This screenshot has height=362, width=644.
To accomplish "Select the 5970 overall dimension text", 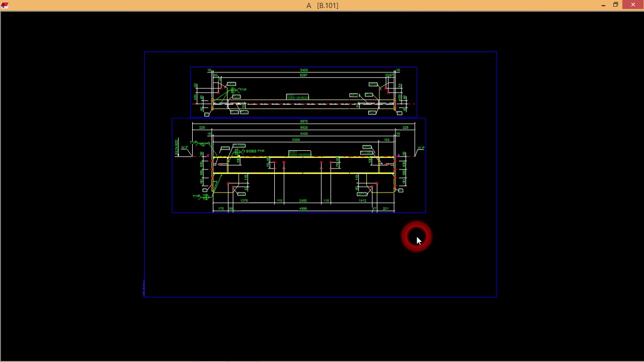I will coord(304,122).
